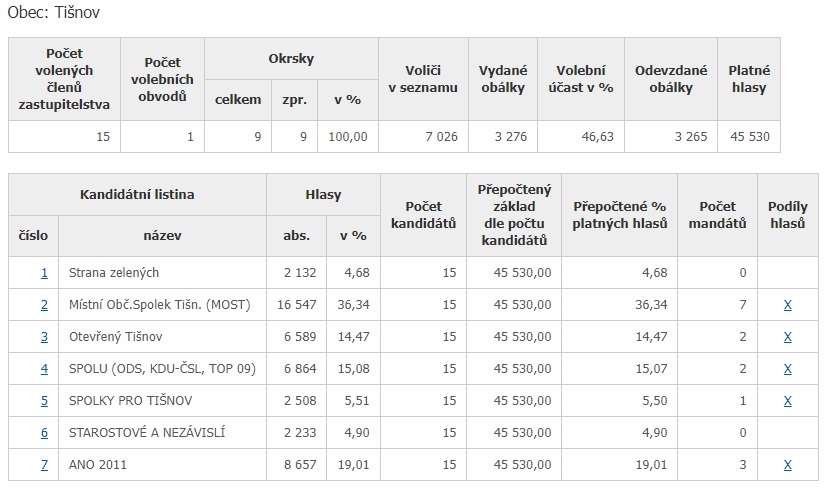This screenshot has height=490, width=829.
Task: Click the 'Obec: Tišnov' heading
Action: tap(53, 13)
